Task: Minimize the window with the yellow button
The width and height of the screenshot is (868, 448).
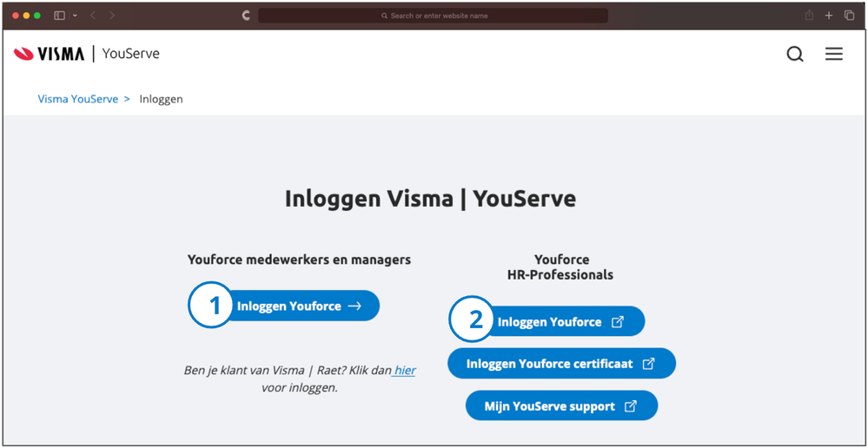Action: (26, 16)
